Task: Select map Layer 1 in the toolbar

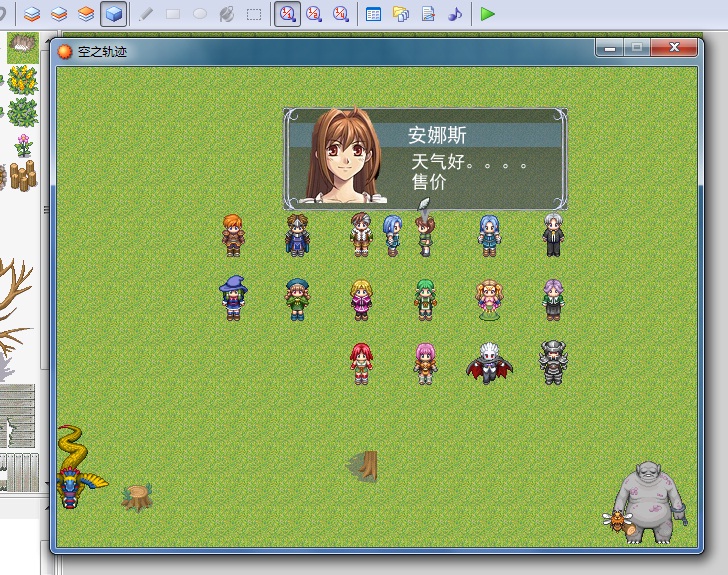Action: (x=32, y=14)
